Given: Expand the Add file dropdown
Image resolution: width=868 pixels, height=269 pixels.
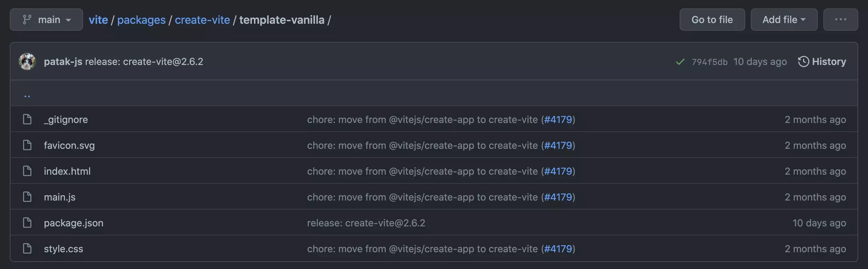Looking at the screenshot, I should [x=784, y=20].
